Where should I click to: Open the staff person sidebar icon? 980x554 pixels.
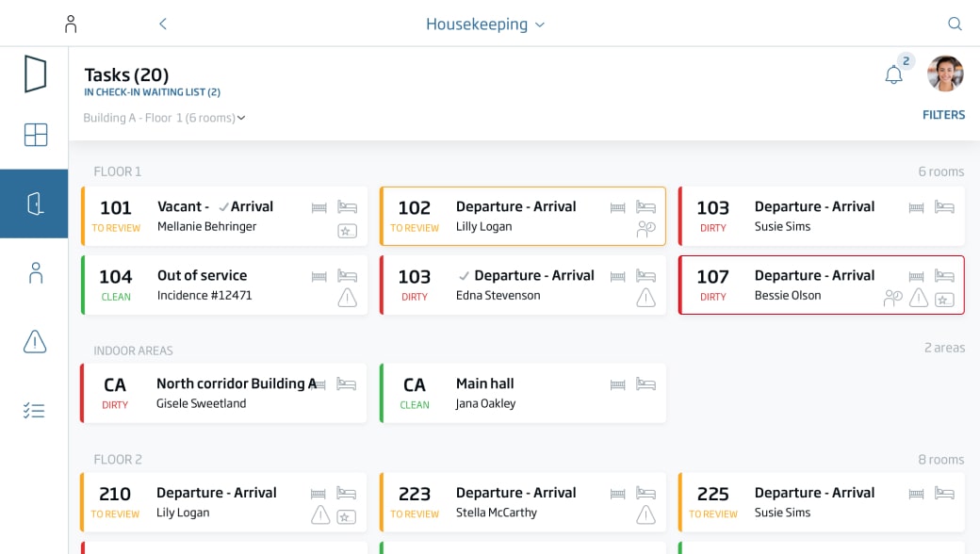(x=35, y=273)
